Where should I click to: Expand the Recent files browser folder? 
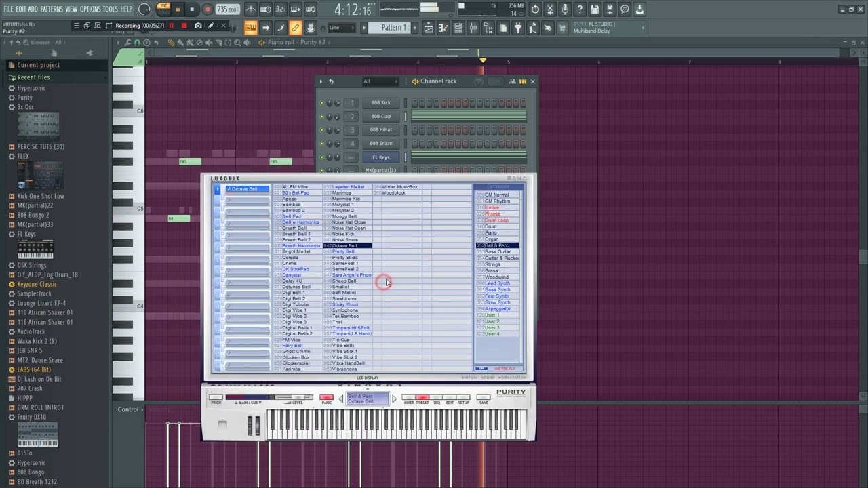33,77
